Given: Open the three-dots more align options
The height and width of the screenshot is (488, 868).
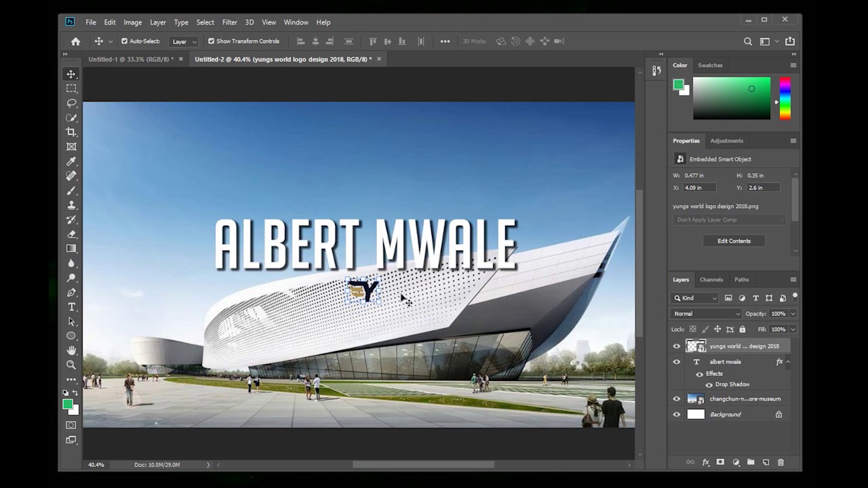Looking at the screenshot, I should [x=445, y=41].
